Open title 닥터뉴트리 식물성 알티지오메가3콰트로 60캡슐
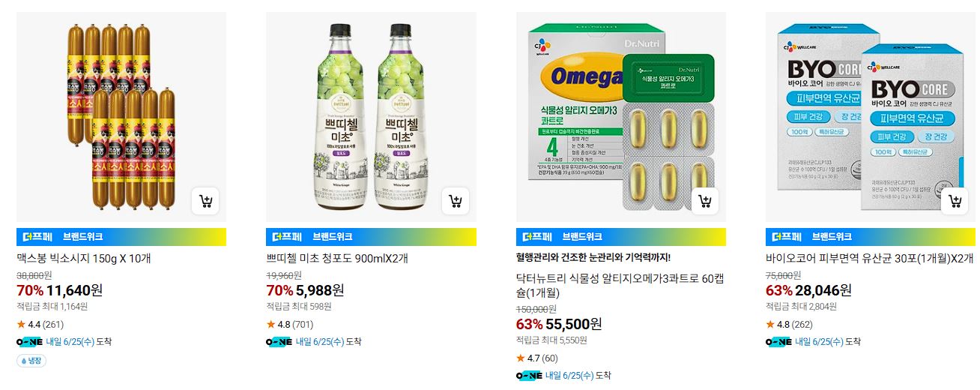 click(x=621, y=285)
